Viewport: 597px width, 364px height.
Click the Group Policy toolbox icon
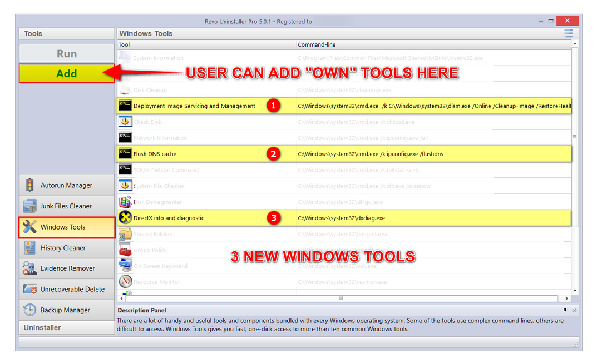pos(125,250)
